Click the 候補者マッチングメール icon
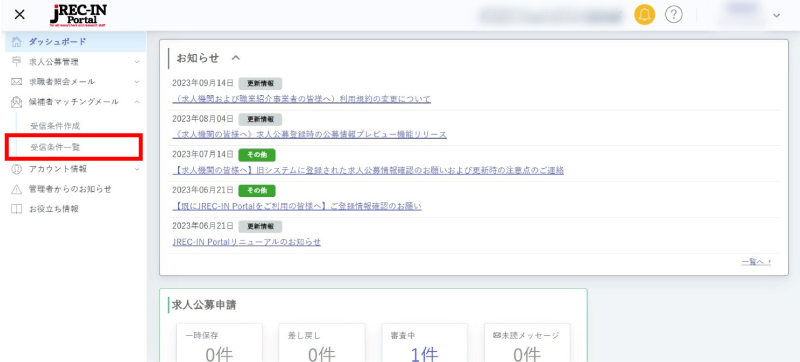This screenshot has width=800, height=362. 17,102
